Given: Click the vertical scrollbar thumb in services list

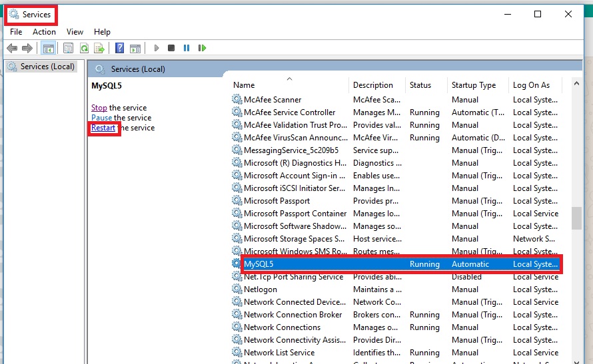Looking at the screenshot, I should [576, 218].
